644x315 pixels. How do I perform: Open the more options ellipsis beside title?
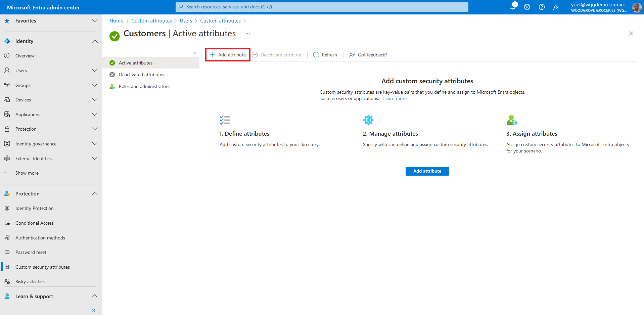[247, 34]
